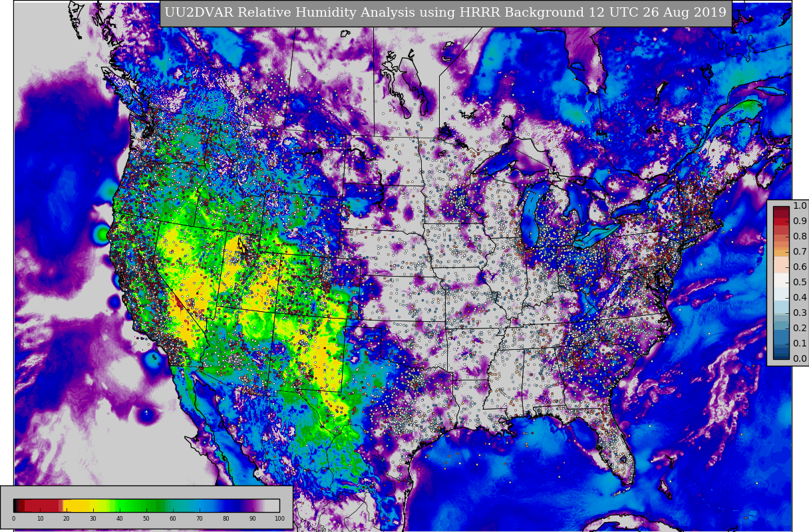Pick the orange swatch beside the 0.7 label
This screenshot has width=809, height=532.
click(x=781, y=252)
